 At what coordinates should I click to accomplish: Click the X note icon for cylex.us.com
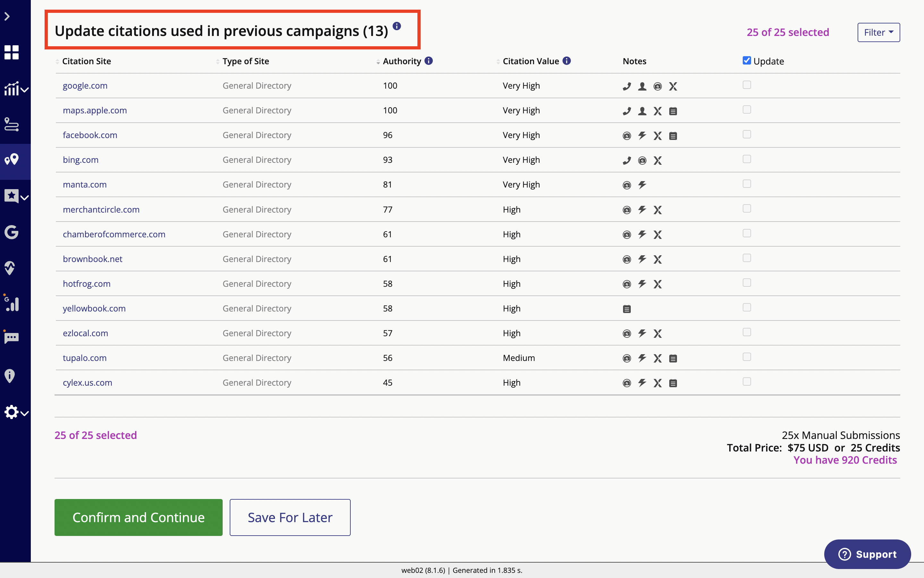(657, 383)
